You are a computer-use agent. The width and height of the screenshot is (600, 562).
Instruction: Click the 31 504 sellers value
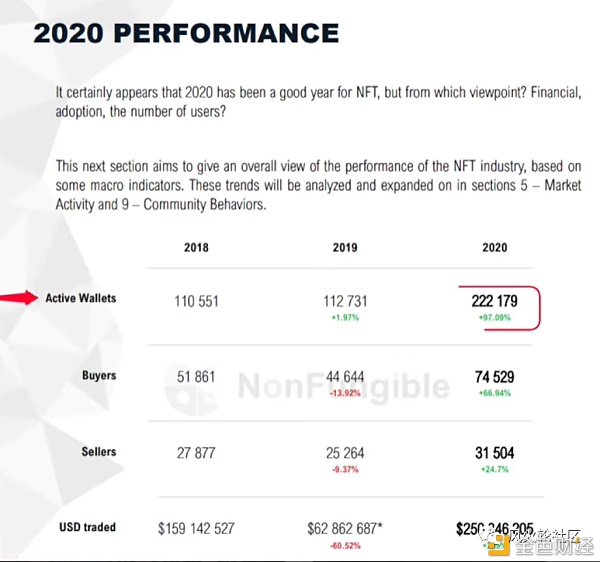(x=493, y=453)
